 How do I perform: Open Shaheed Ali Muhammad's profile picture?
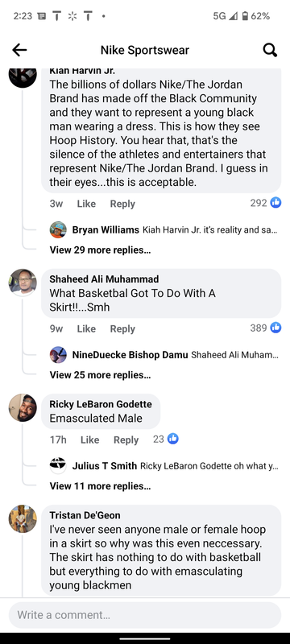coord(23,283)
